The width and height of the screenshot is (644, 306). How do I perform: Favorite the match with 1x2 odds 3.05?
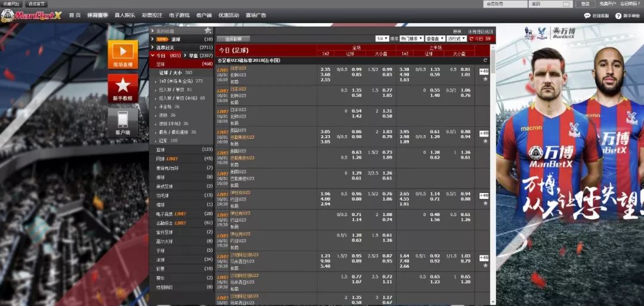coord(485,140)
